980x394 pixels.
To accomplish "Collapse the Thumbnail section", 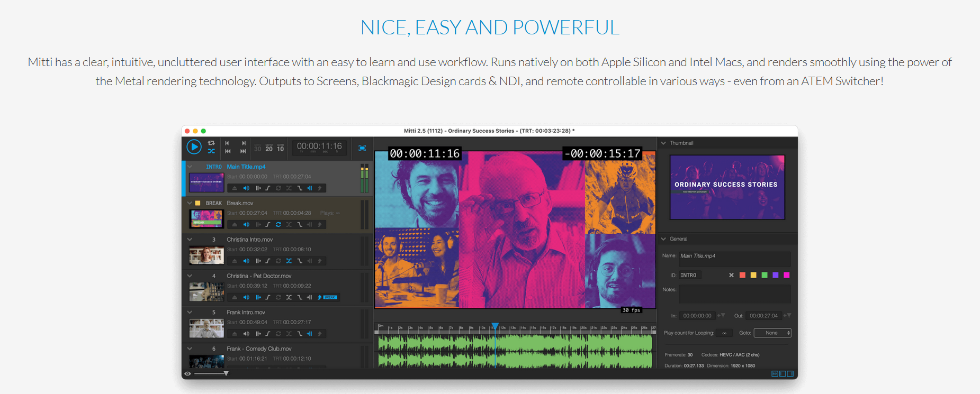I will pos(663,143).
